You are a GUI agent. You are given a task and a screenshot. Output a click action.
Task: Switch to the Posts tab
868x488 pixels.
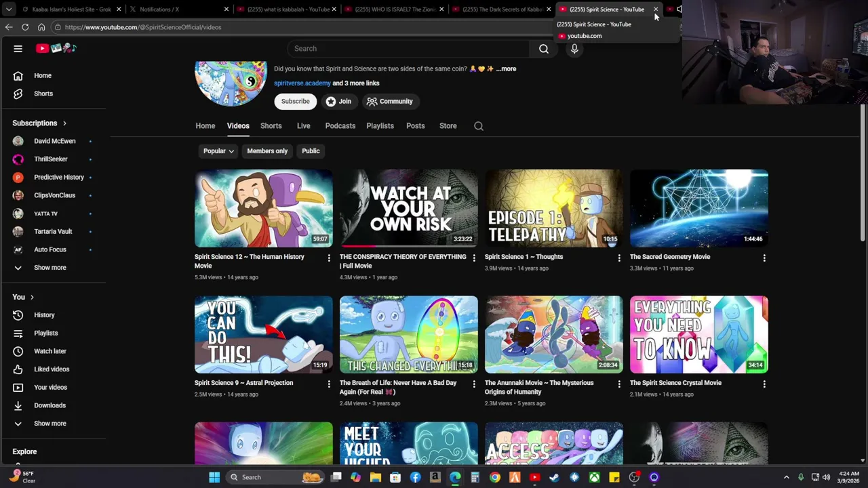pyautogui.click(x=415, y=126)
